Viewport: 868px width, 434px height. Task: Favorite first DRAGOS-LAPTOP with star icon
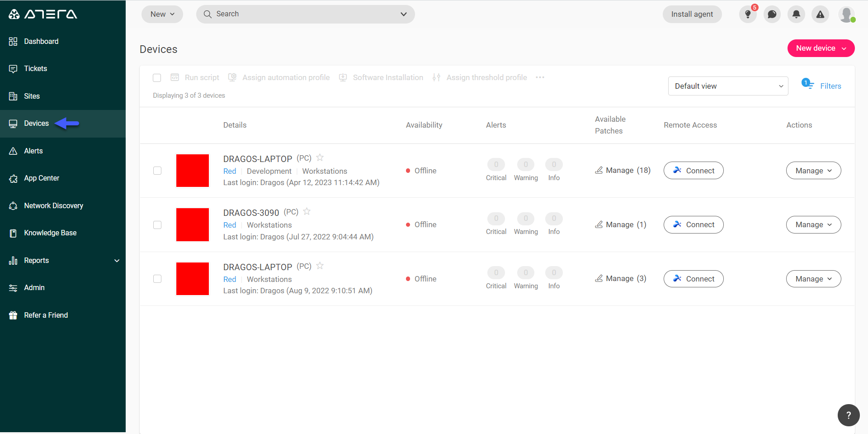point(320,157)
